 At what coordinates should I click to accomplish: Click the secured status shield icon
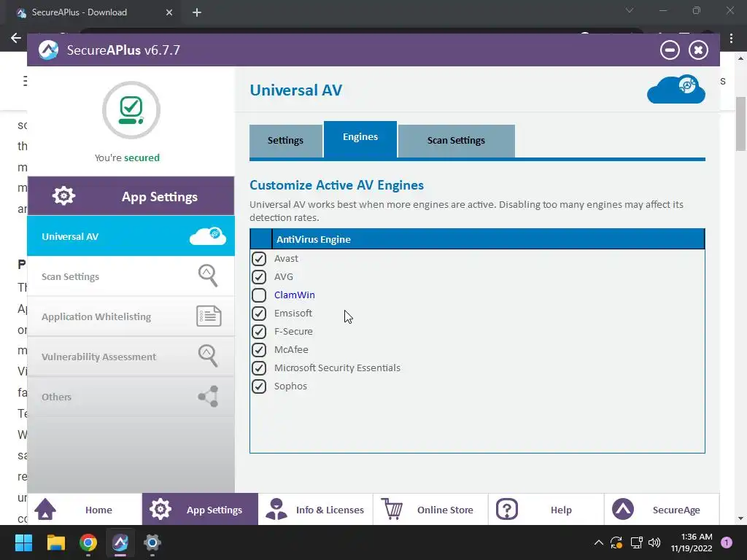pyautogui.click(x=131, y=110)
